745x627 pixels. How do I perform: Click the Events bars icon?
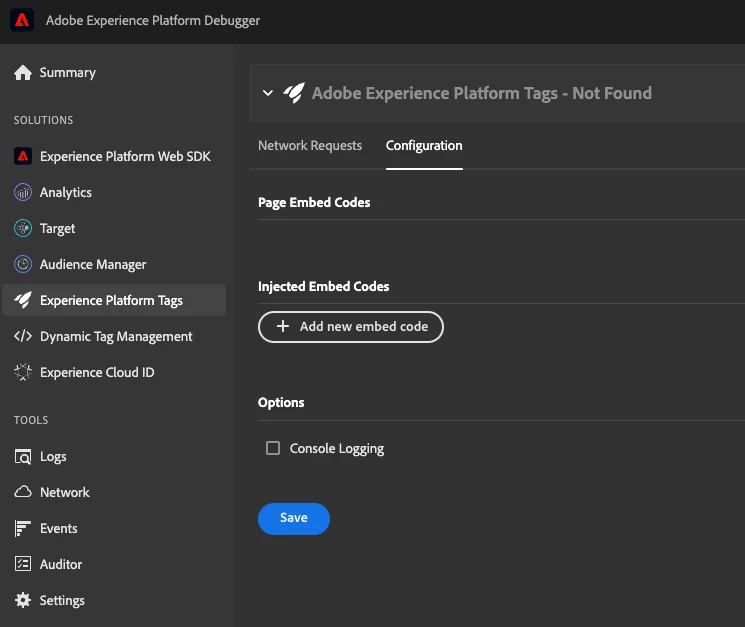tap(23, 528)
